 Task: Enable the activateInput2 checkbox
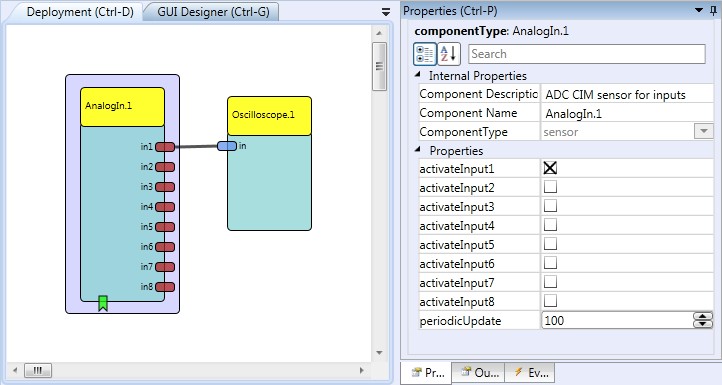(550, 187)
